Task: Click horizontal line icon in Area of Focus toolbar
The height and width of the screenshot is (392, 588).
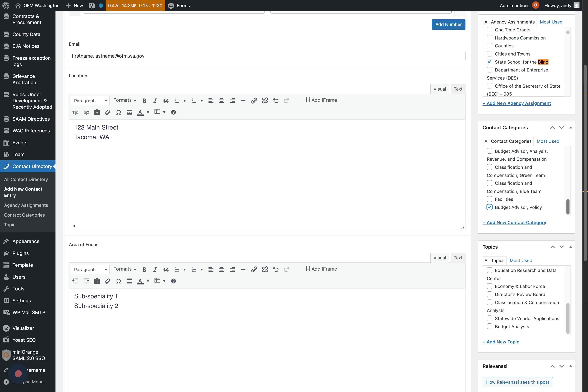Action: coord(243,269)
